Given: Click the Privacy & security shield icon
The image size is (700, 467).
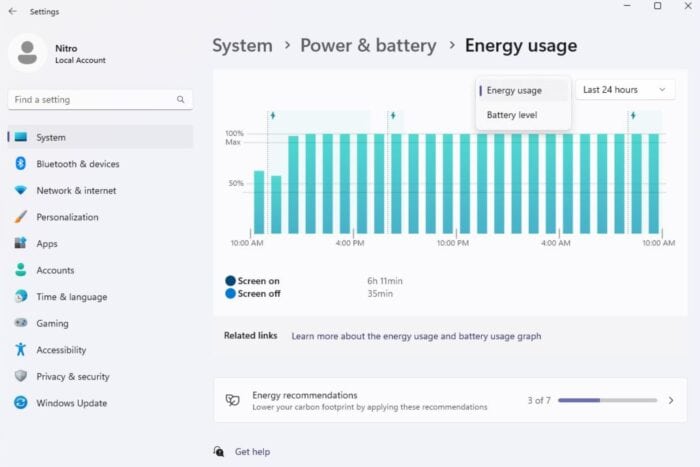Looking at the screenshot, I should (20, 376).
